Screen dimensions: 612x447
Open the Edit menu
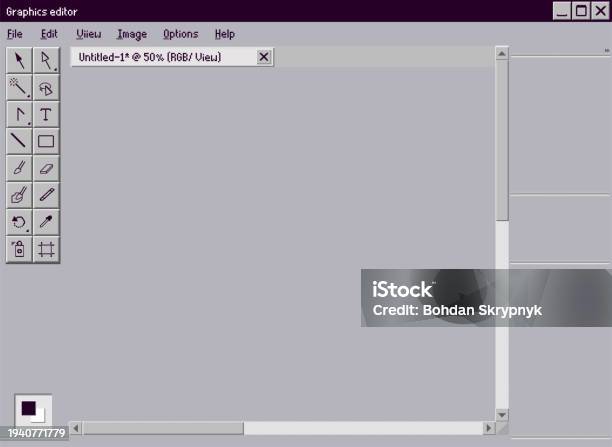coord(49,34)
